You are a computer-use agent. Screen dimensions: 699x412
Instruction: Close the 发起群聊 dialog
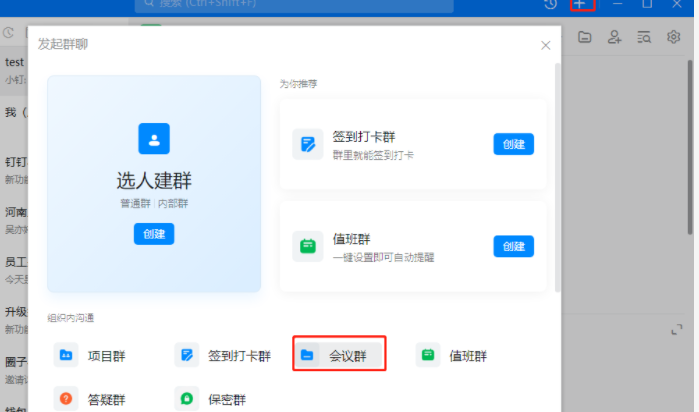click(x=546, y=45)
